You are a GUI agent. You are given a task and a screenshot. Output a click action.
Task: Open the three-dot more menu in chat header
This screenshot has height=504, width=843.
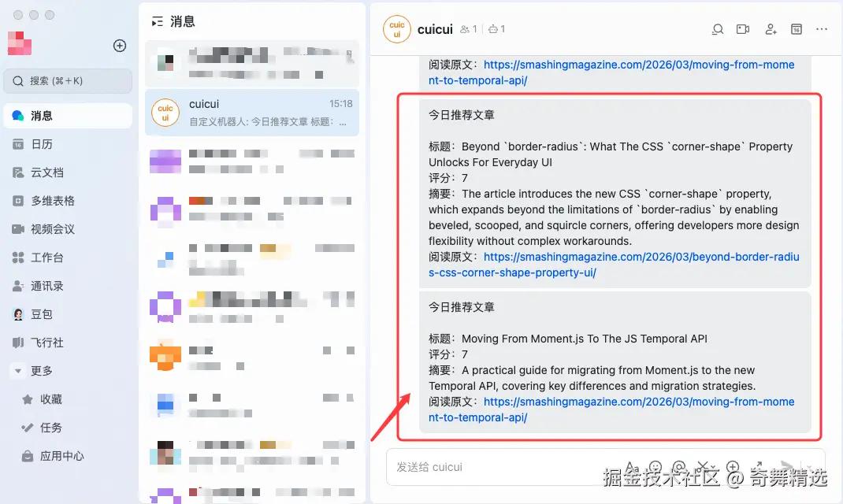pyautogui.click(x=822, y=29)
